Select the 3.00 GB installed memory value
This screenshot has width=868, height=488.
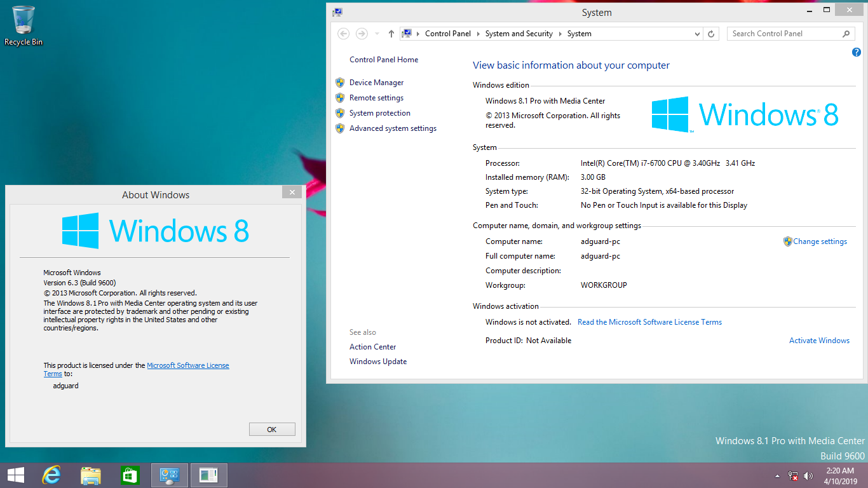593,177
